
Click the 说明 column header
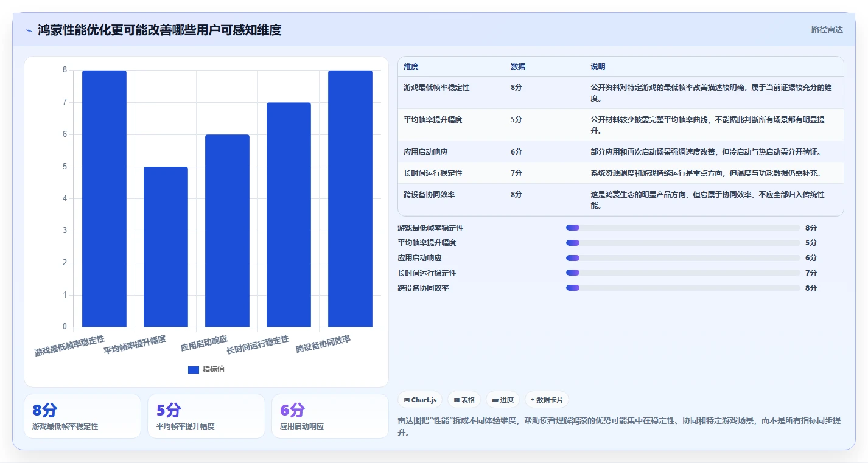[598, 67]
